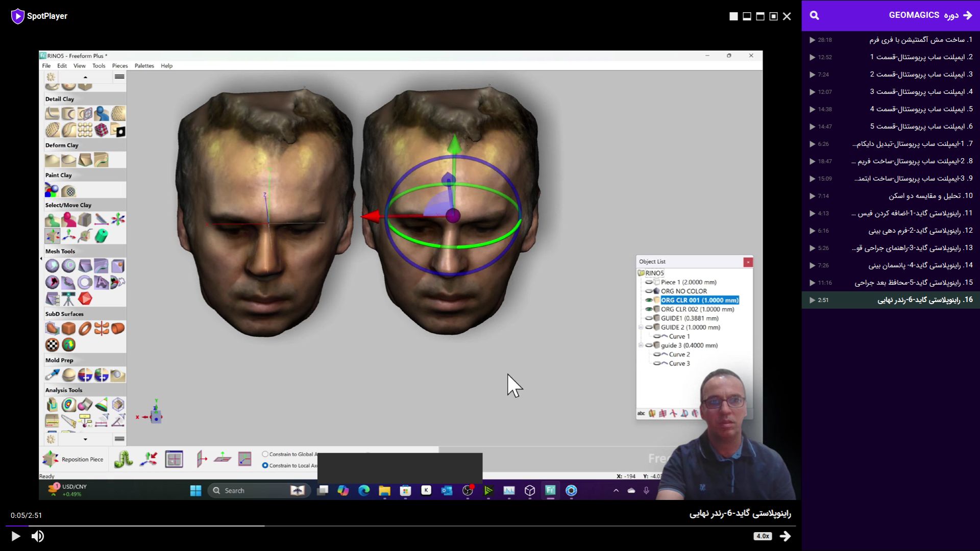
Task: Select the orange torus SubD Surfaces tool
Action: pos(85,329)
